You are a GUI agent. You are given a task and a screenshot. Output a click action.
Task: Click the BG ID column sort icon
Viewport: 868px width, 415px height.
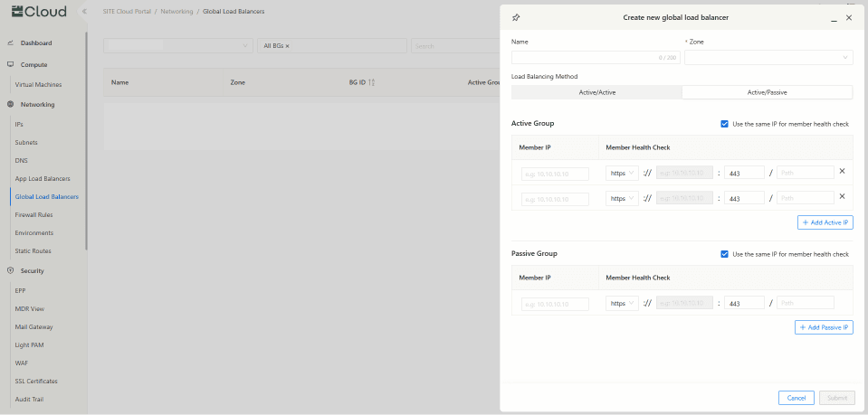(x=372, y=82)
